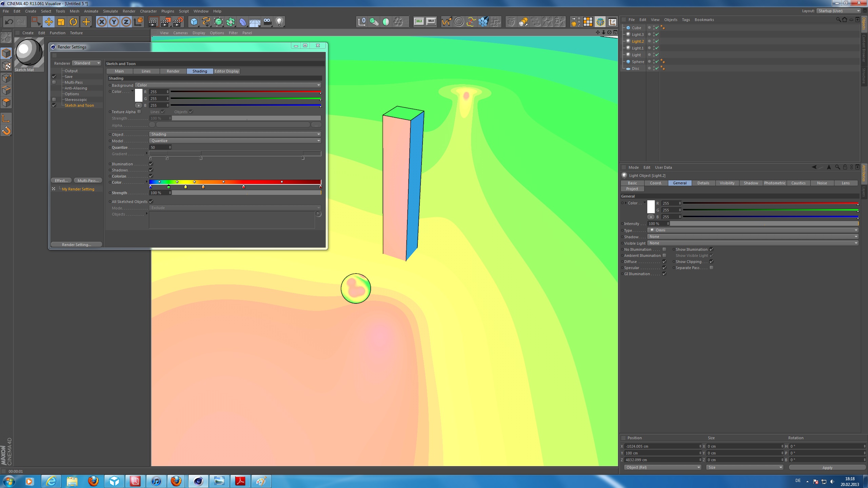Image resolution: width=868 pixels, height=488 pixels.
Task: Add a Camera object from toolbar
Action: [267, 22]
